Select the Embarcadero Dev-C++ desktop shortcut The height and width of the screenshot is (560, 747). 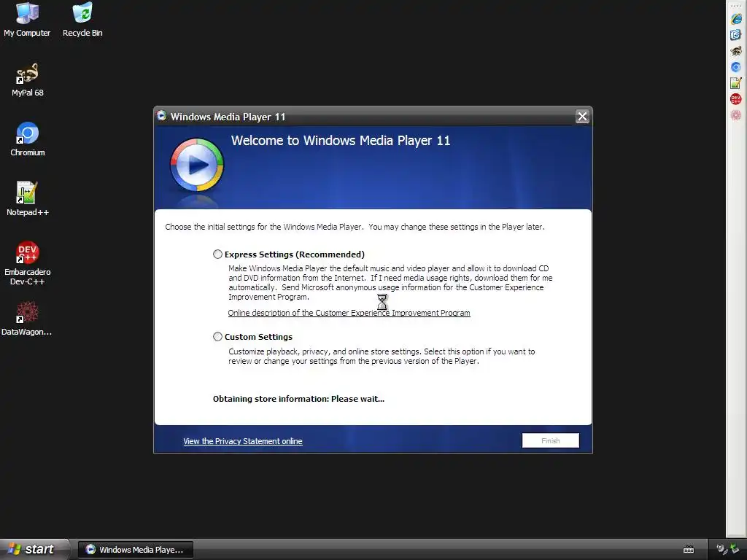tap(27, 263)
